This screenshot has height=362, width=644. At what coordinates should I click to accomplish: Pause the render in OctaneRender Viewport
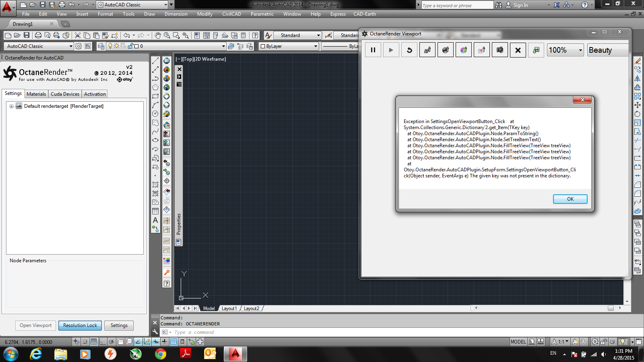point(373,50)
